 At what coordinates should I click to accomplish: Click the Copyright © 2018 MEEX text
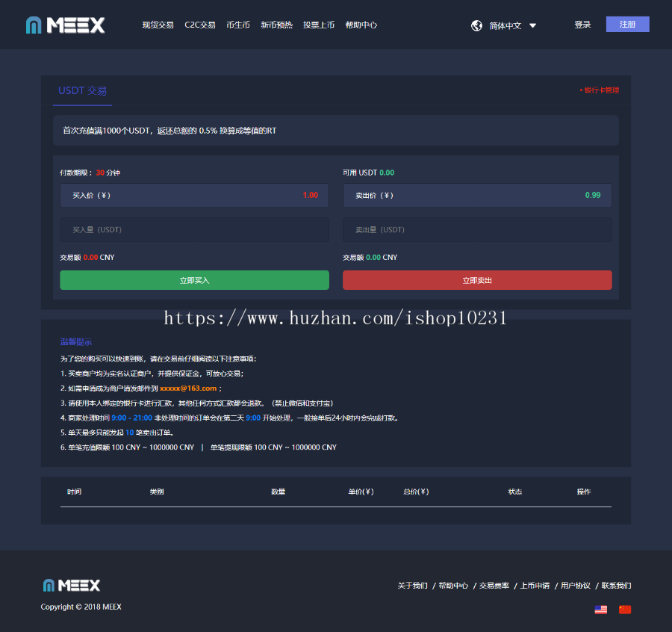pyautogui.click(x=81, y=607)
